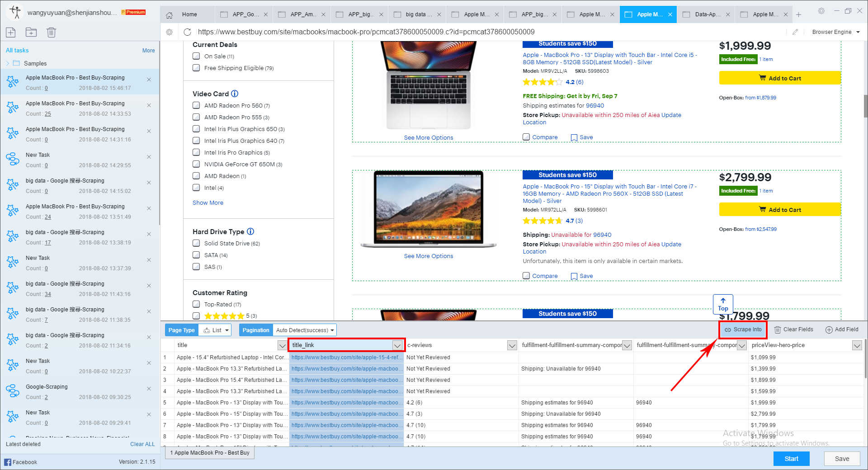
Task: Click the Facebook icon in status bar
Action: click(x=8, y=462)
